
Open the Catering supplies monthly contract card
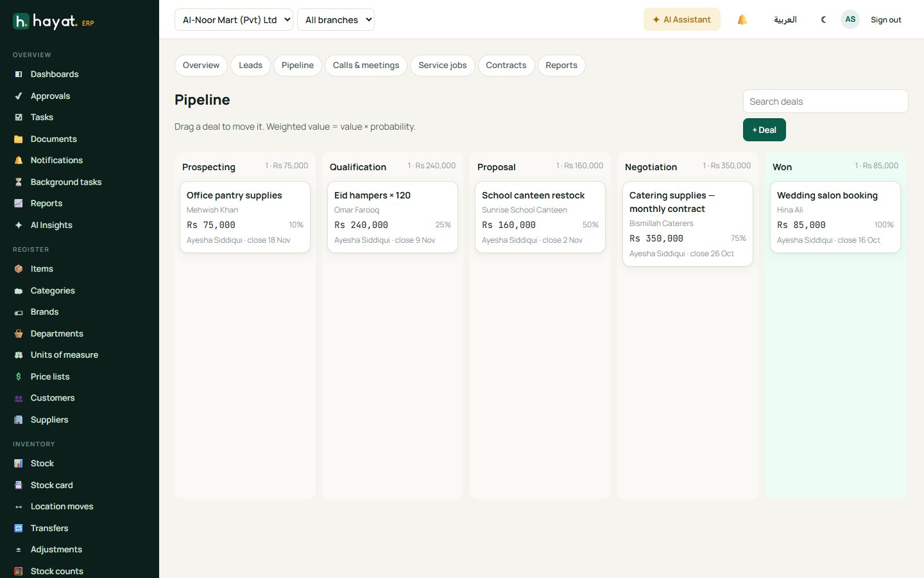click(688, 223)
